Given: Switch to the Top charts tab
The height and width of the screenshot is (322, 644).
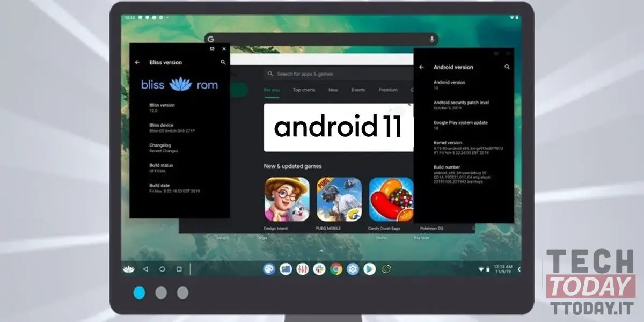Looking at the screenshot, I should point(304,90).
